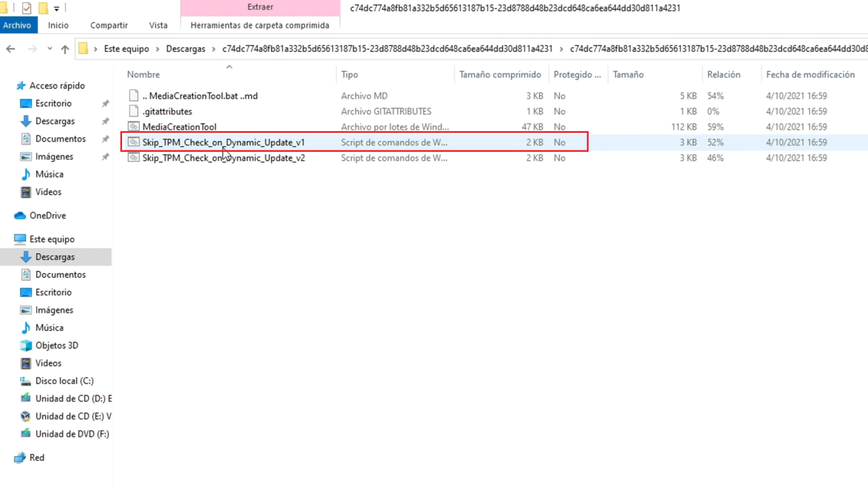The height and width of the screenshot is (488, 868).
Task: Select the .gitattributes file name
Action: (x=167, y=111)
